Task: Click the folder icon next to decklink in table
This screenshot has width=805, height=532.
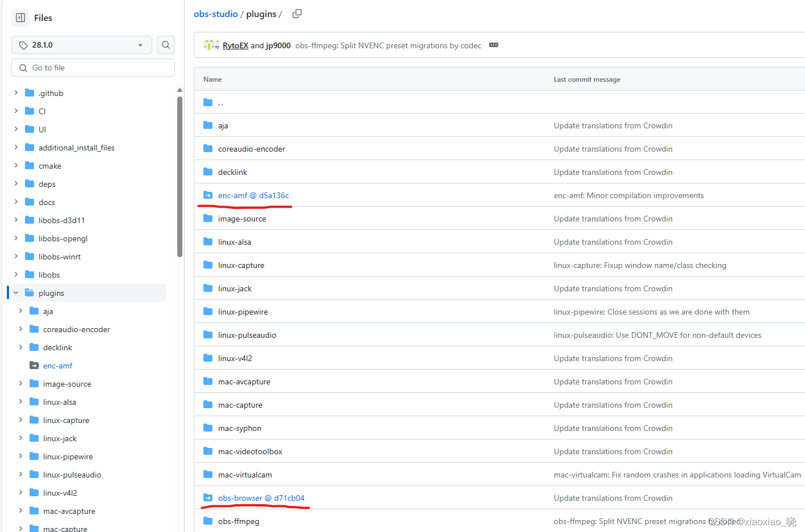Action: pyautogui.click(x=208, y=172)
